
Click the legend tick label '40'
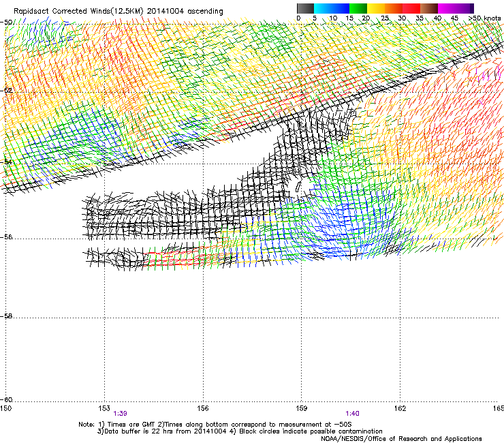pos(437,18)
